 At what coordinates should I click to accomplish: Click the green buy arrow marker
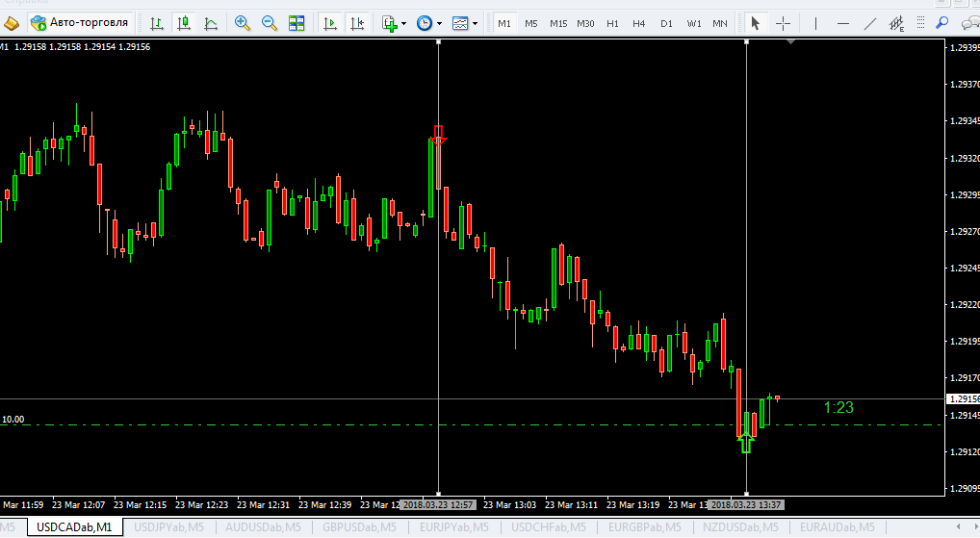click(746, 443)
